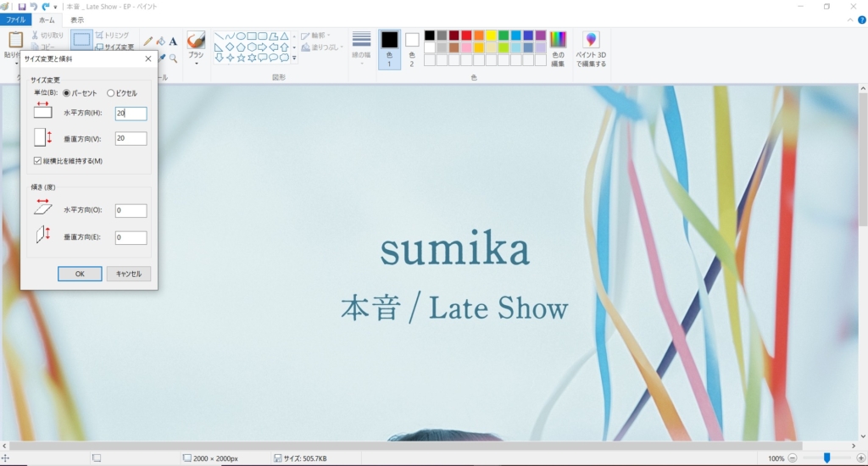Click the Save icon in title bar
The image size is (868, 466).
pyautogui.click(x=21, y=7)
